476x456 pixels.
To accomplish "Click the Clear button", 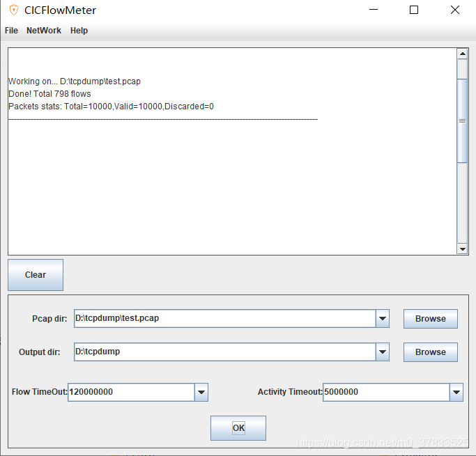I will pos(36,275).
